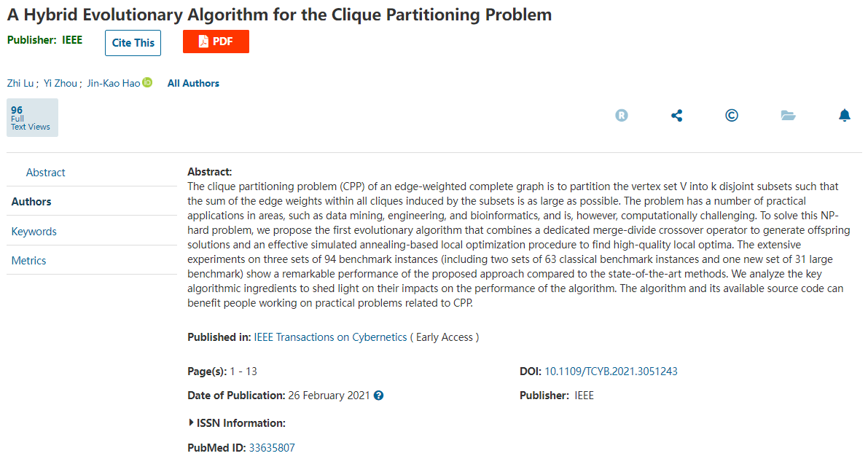Click the Date of Publication help icon
The height and width of the screenshot is (464, 868).
point(378,396)
